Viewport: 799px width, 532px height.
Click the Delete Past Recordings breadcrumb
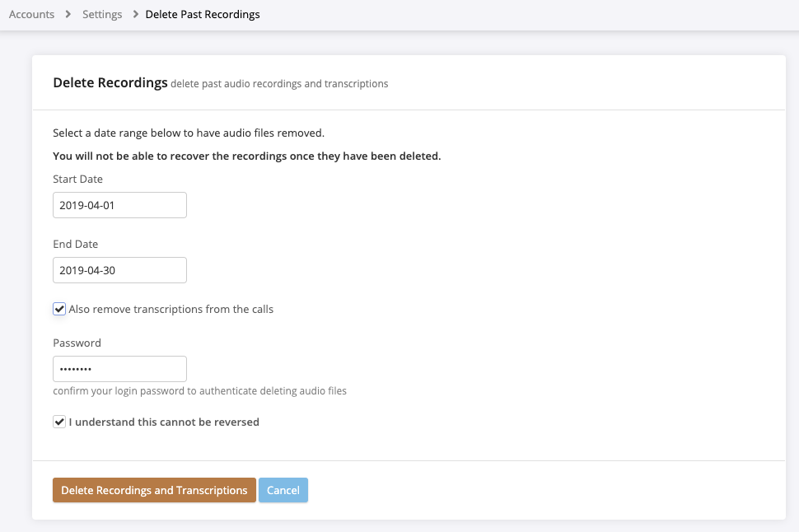tap(203, 14)
